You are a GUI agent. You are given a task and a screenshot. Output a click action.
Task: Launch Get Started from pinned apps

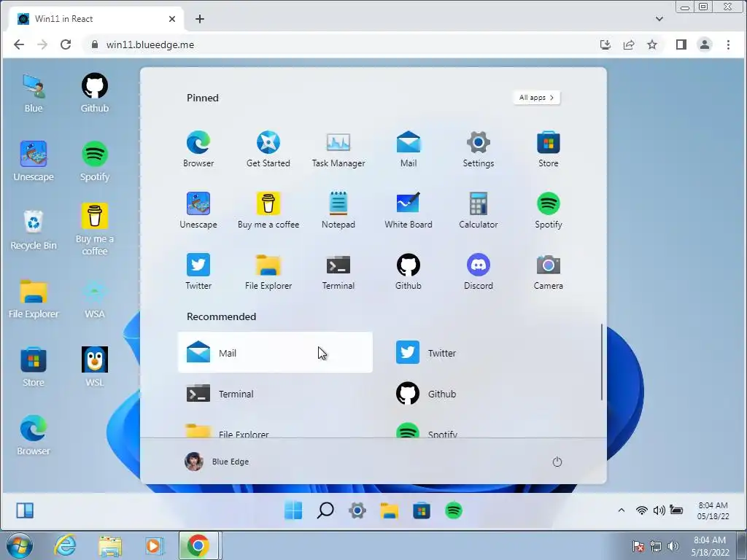click(268, 142)
